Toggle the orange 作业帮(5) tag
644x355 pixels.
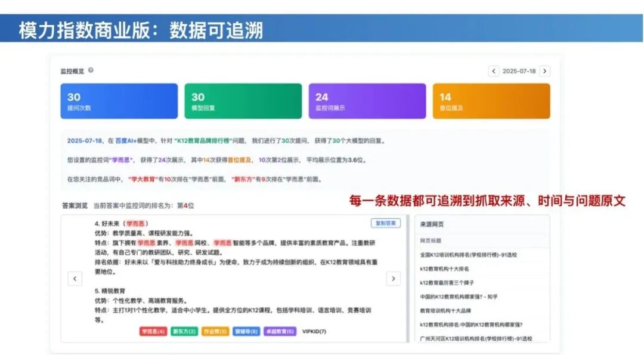(x=215, y=331)
